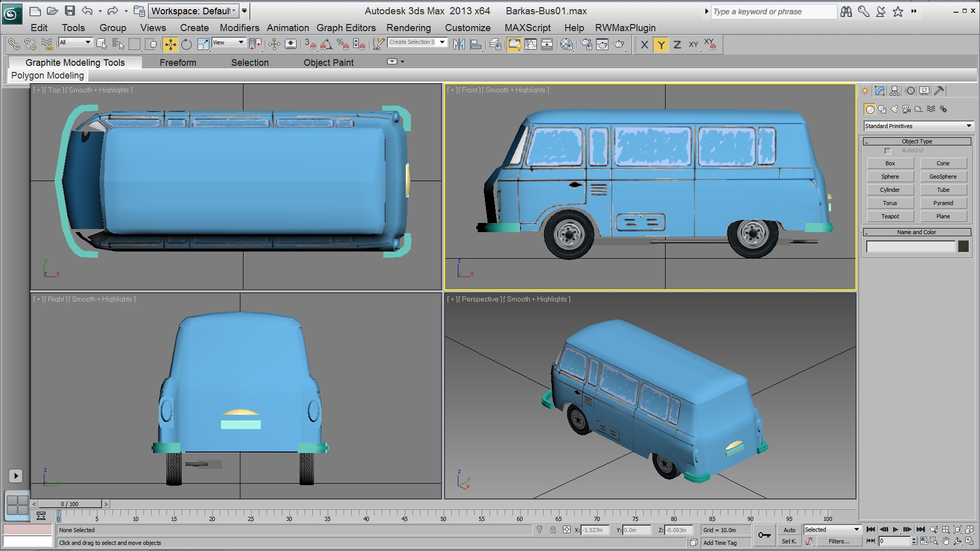This screenshot has width=980, height=551.
Task: Toggle Auto Key mode button
Action: coord(789,530)
